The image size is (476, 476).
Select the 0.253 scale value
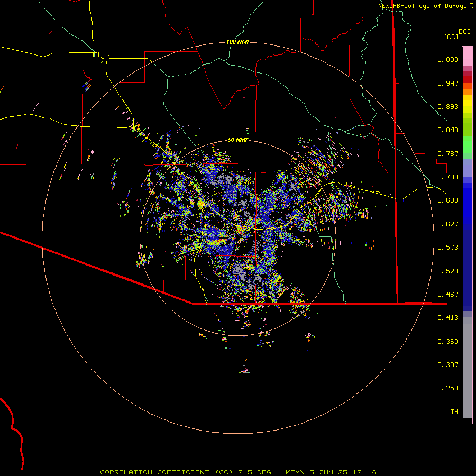click(x=448, y=388)
